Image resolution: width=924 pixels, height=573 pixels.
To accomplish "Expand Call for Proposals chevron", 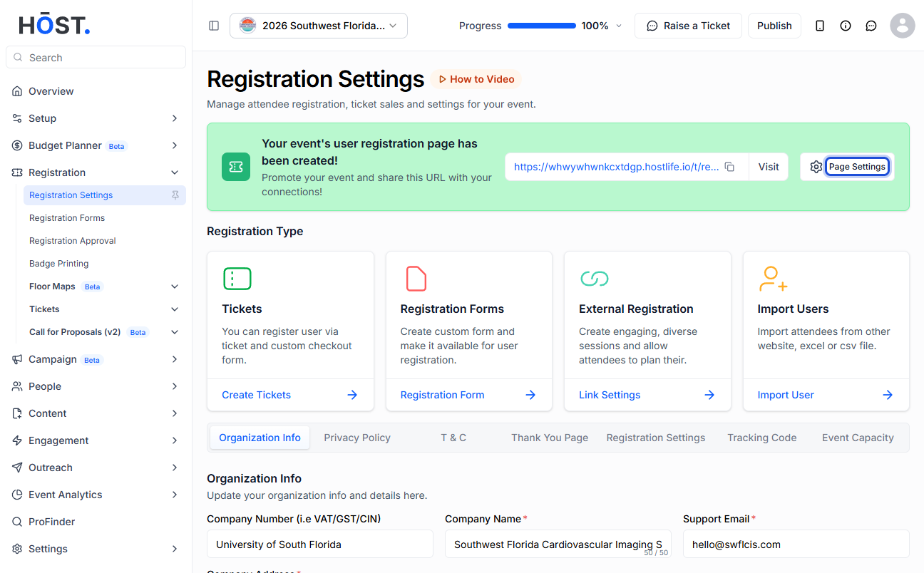I will coord(175,332).
